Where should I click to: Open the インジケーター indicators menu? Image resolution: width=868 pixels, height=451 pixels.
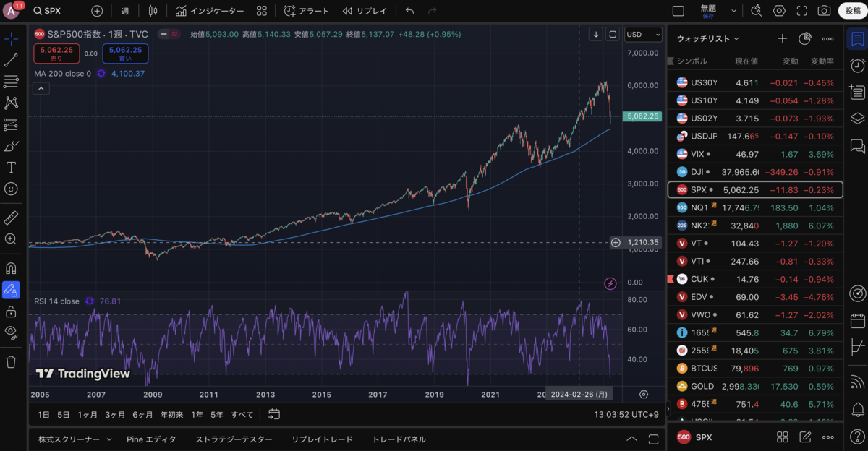coord(210,11)
